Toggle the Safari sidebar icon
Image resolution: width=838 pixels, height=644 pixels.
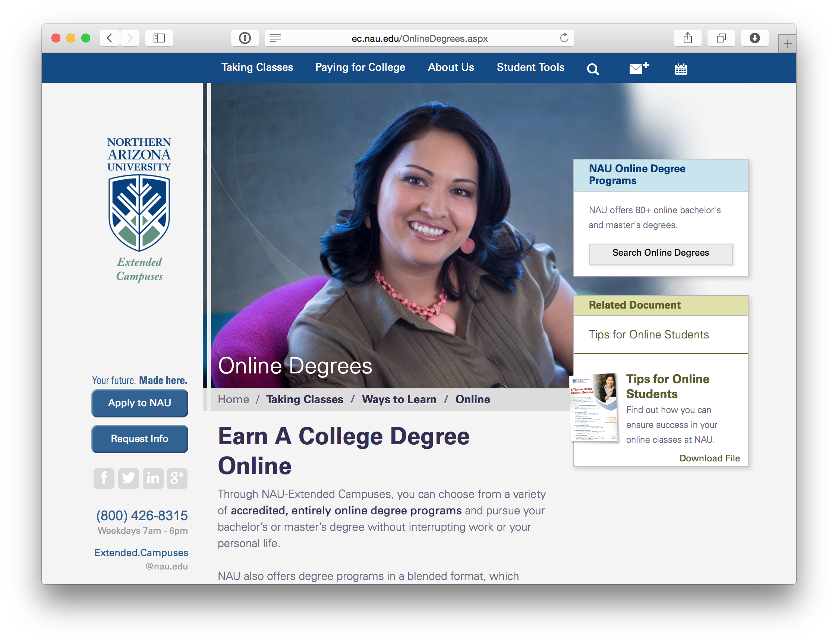[x=159, y=38]
